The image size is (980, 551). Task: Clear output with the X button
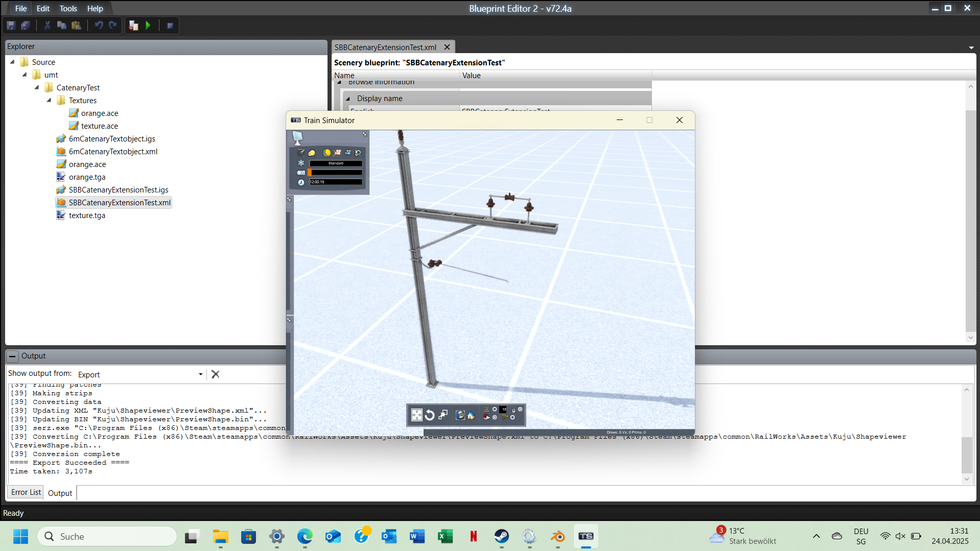click(216, 374)
